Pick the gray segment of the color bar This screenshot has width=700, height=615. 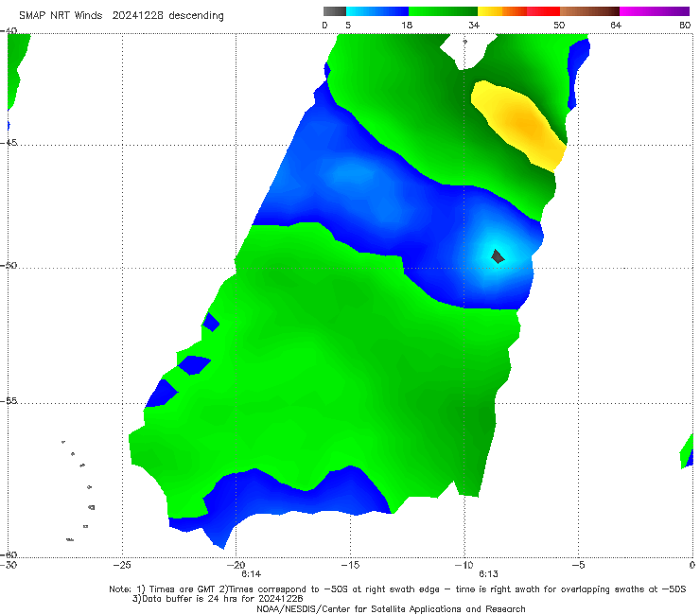pyautogui.click(x=334, y=11)
